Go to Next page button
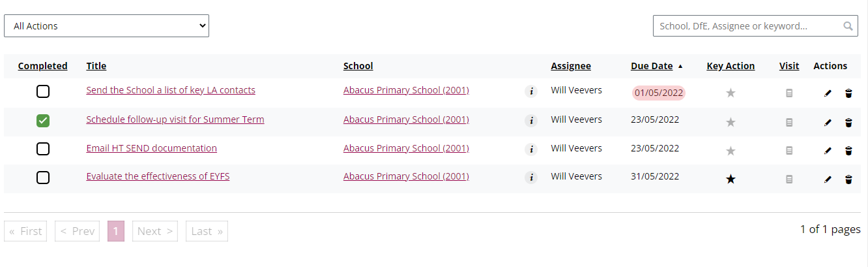The image size is (868, 267). click(155, 231)
